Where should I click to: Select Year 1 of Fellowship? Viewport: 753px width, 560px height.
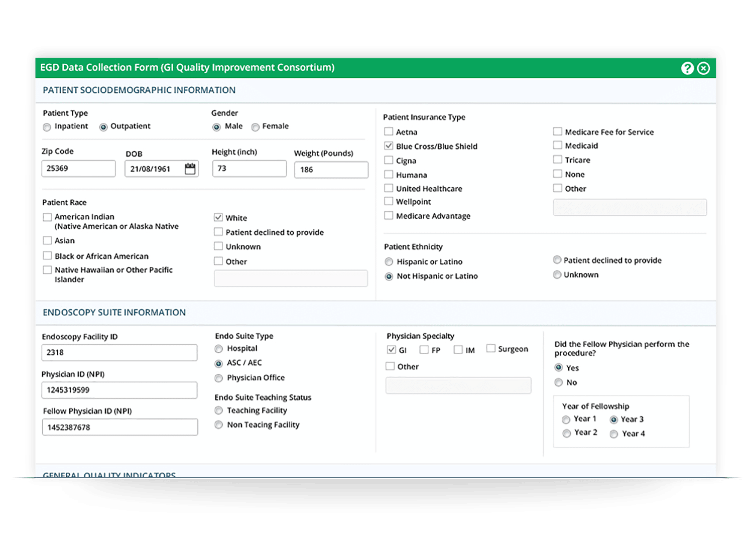[x=566, y=419]
